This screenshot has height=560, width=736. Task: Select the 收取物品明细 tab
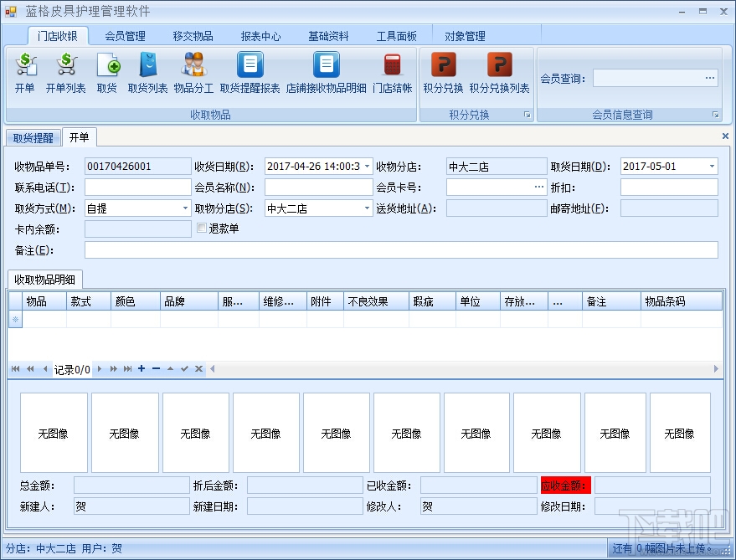click(x=45, y=280)
